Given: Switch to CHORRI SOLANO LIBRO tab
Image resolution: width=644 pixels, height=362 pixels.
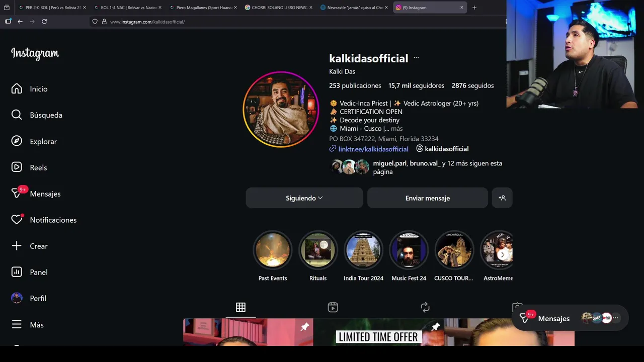Looking at the screenshot, I should click(x=278, y=8).
